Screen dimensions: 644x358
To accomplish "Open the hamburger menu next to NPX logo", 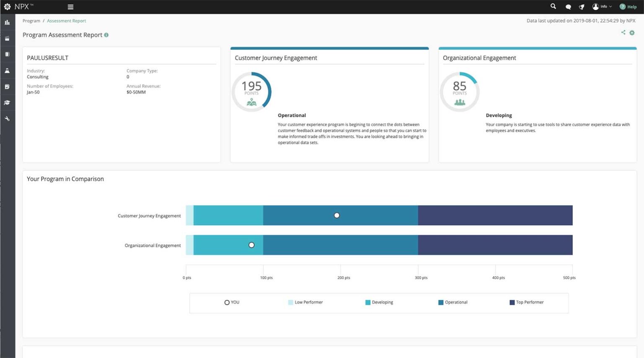I will 70,6.
